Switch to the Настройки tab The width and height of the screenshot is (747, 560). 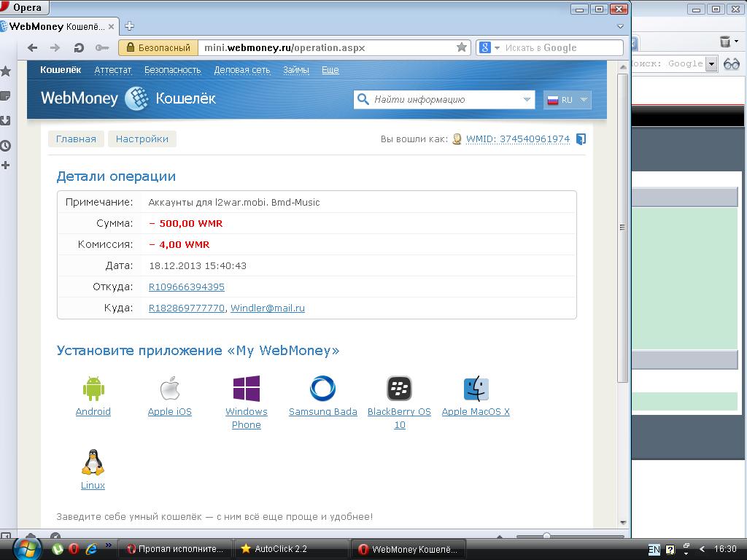click(x=142, y=139)
